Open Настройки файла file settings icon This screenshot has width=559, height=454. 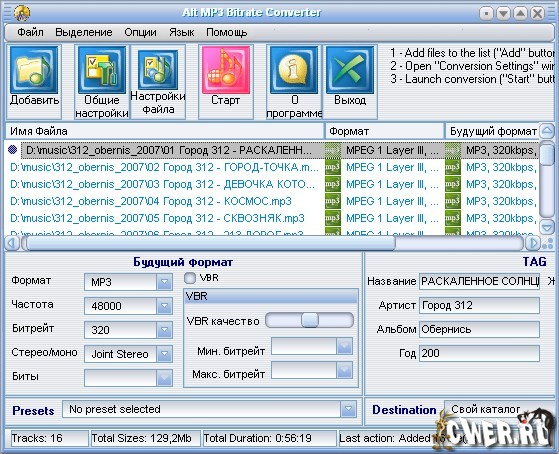click(x=158, y=70)
